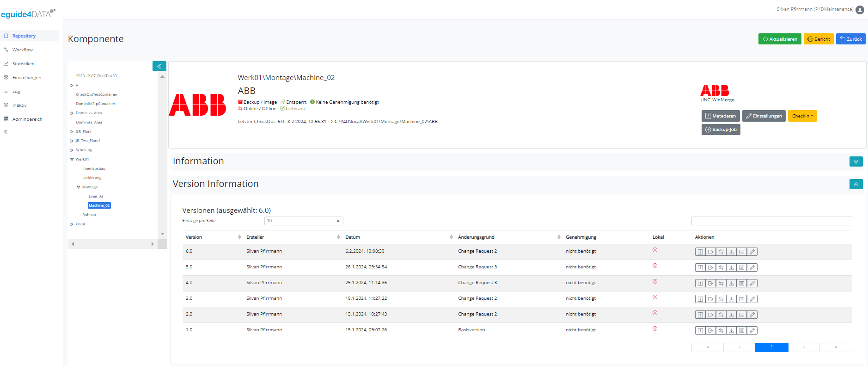
Task: Collapse the left navigation sidebar
Action: 6,132
